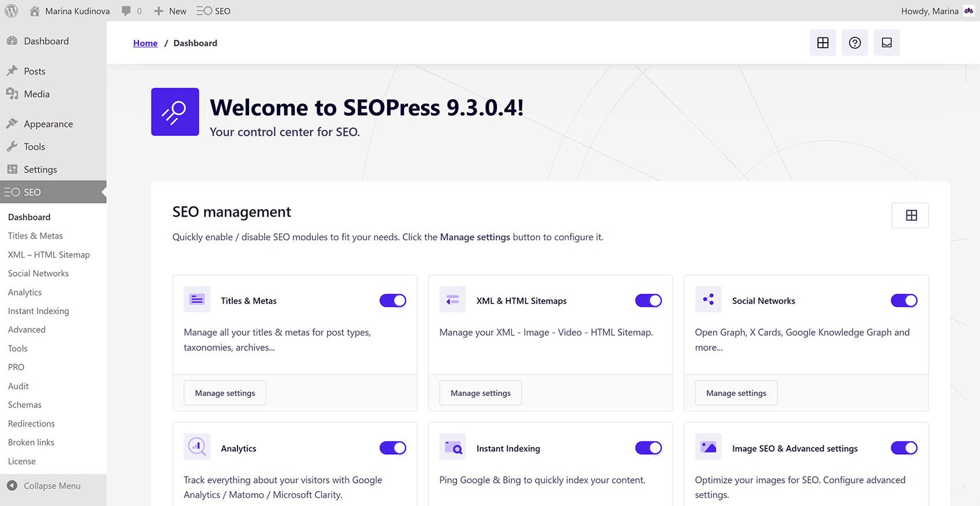Screen dimensions: 980x506
Task: Open License submenu item
Action: [x=22, y=461]
